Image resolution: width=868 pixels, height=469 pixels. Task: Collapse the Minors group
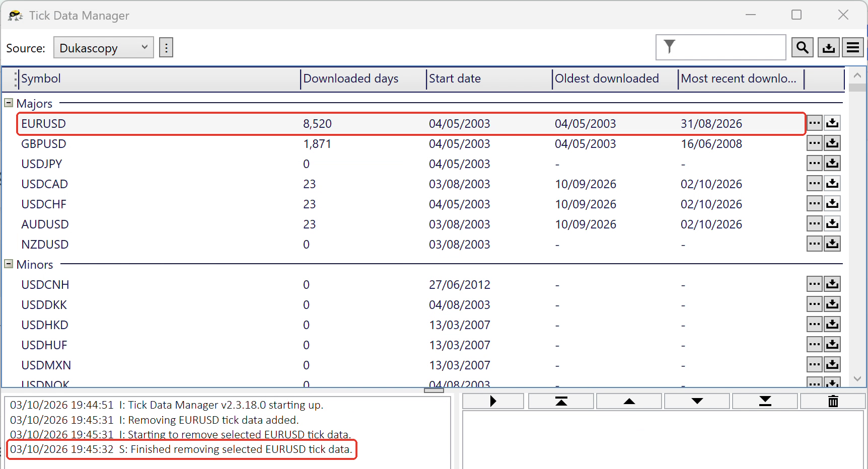pyautogui.click(x=9, y=264)
